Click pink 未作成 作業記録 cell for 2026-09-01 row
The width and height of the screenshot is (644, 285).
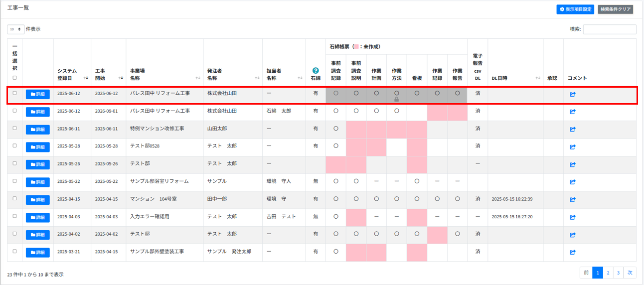[437, 112]
